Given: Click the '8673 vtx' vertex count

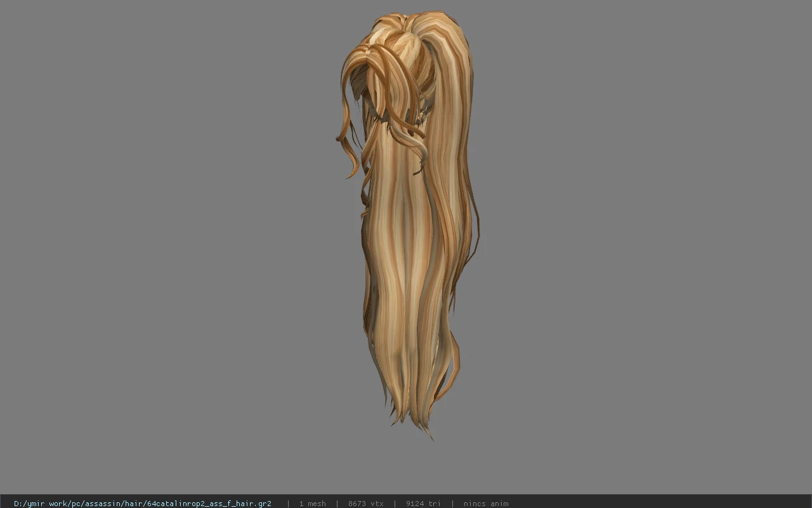Looking at the screenshot, I should tap(366, 504).
